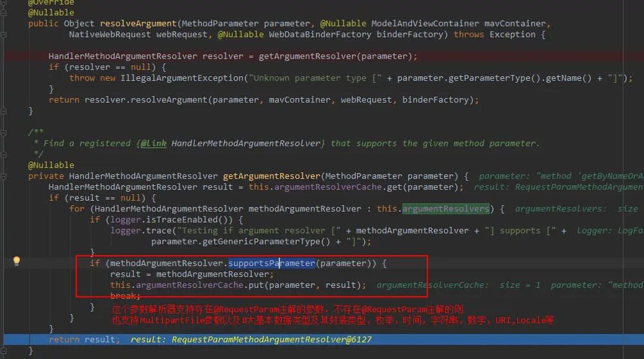Click the '"] supports ["' string literal
Viewport: 644px width, 359px height.
point(520,230)
